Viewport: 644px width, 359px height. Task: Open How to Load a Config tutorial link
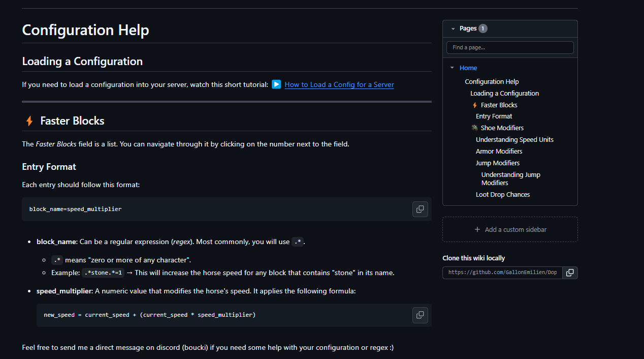click(339, 84)
